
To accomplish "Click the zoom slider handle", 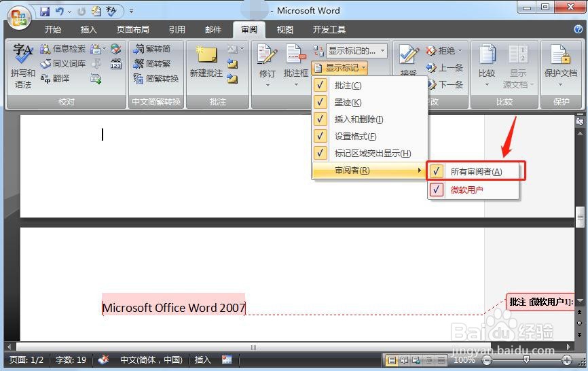I will click(526, 360).
